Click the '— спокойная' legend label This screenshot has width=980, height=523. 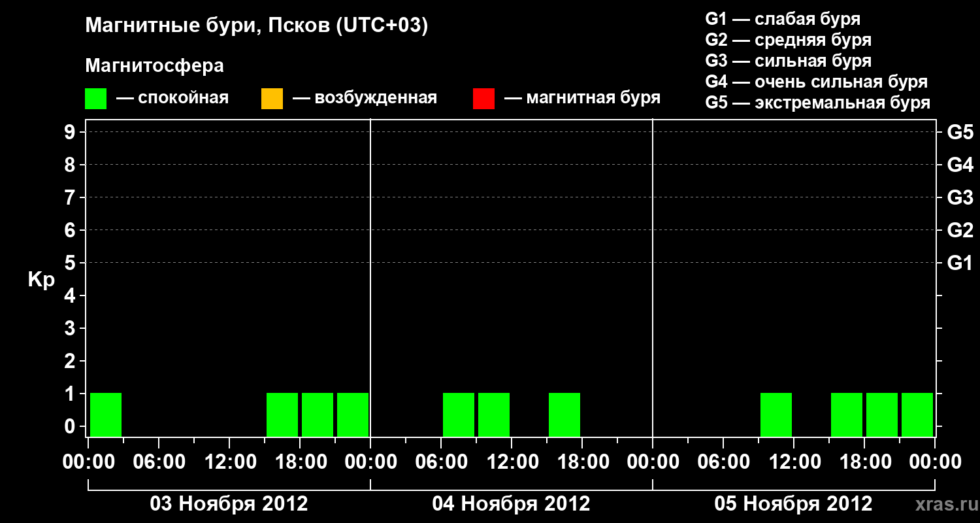coord(172,98)
